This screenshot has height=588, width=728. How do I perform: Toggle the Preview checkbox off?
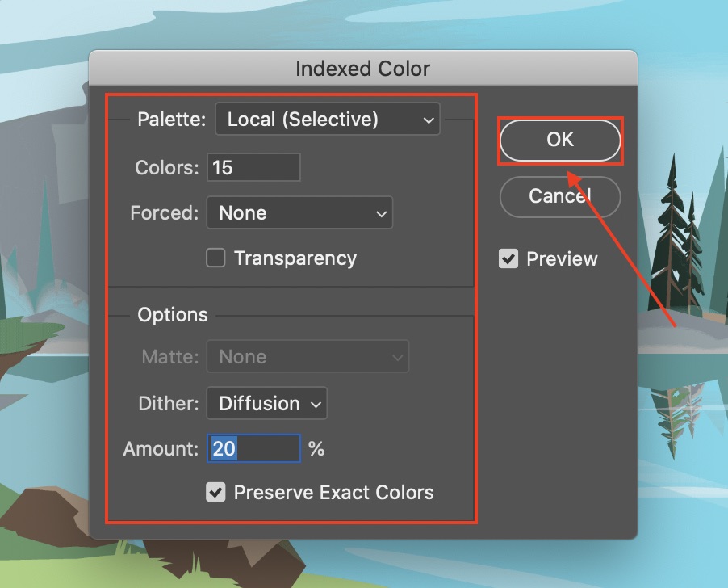[x=508, y=259]
